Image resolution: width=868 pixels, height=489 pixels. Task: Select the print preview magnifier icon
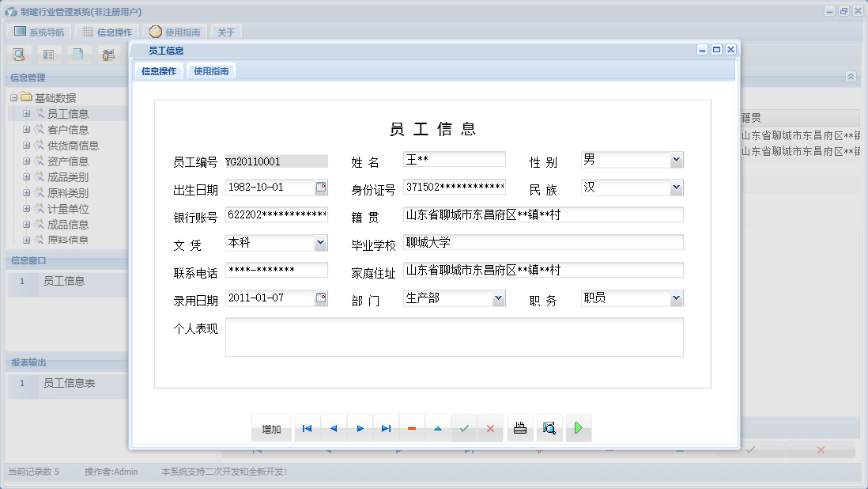[x=549, y=427]
